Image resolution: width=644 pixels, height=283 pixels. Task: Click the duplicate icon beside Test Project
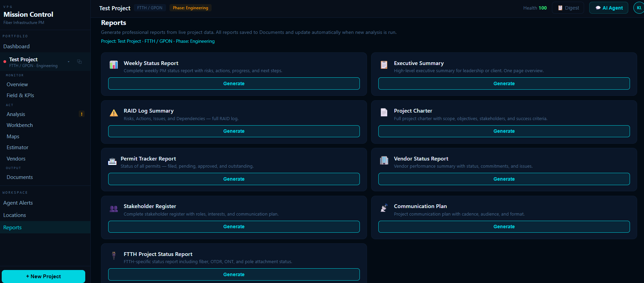pos(79,62)
